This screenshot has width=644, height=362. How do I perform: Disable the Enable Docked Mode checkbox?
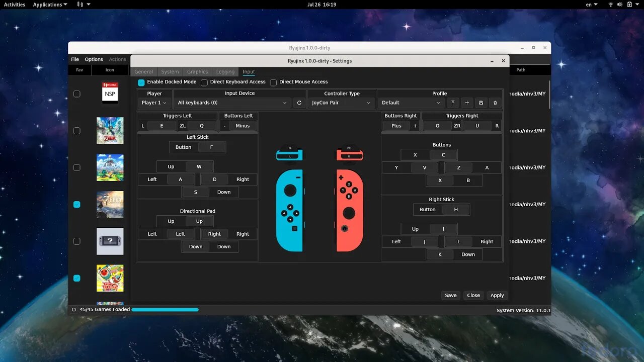pyautogui.click(x=141, y=82)
